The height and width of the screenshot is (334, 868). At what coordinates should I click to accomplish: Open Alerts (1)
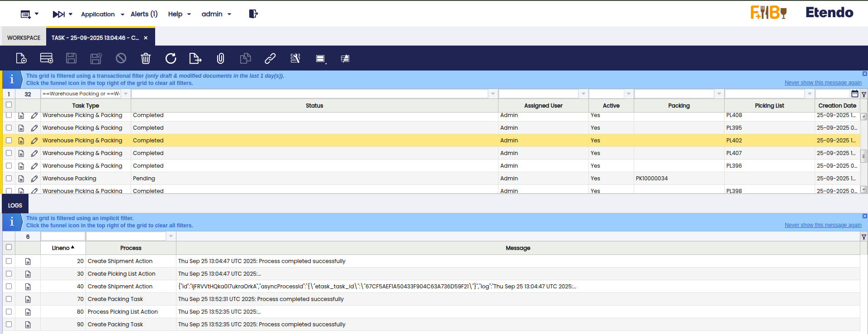click(144, 14)
